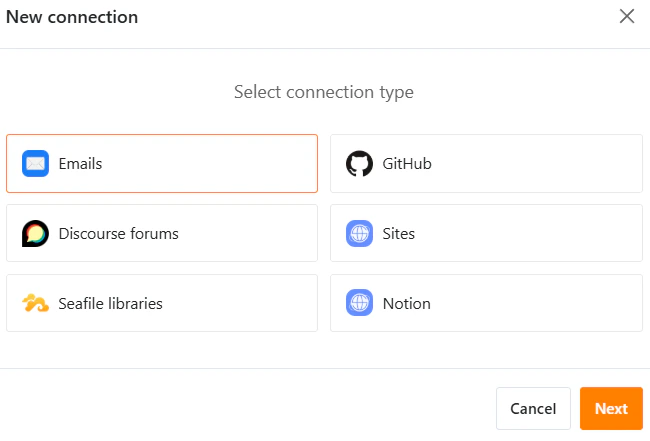Image resolution: width=650 pixels, height=441 pixels.
Task: Choose the GitHub text label
Action: tap(407, 163)
